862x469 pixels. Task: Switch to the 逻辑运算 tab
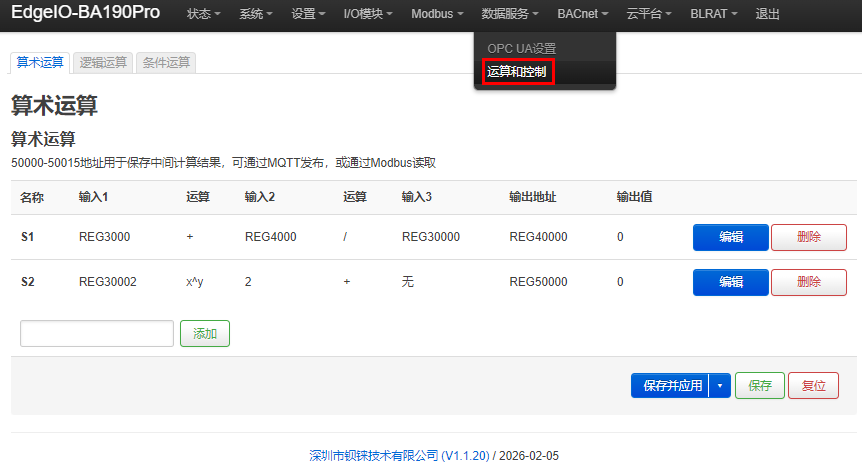[x=103, y=63]
